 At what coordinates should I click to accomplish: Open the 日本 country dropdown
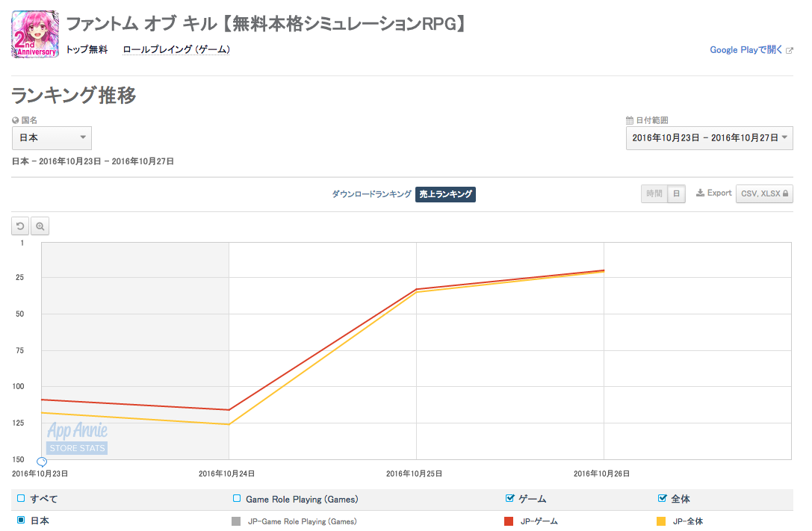pyautogui.click(x=52, y=138)
